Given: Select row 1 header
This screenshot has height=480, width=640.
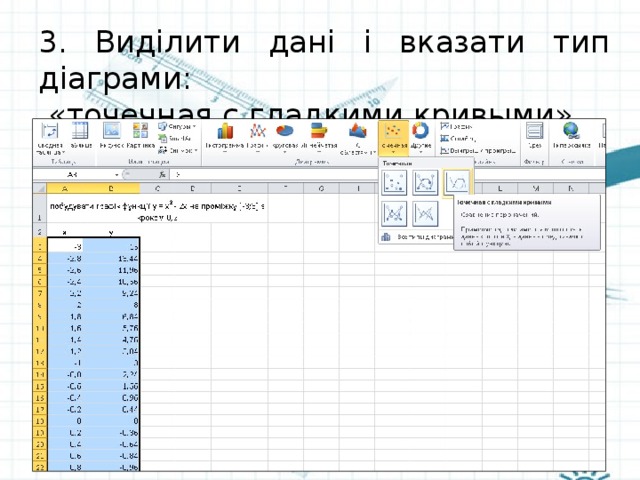Looking at the screenshot, I should 40,209.
